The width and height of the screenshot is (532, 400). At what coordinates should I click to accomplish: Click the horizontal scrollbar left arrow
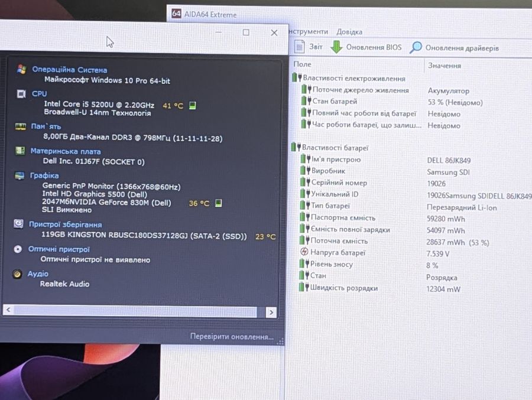(x=8, y=310)
